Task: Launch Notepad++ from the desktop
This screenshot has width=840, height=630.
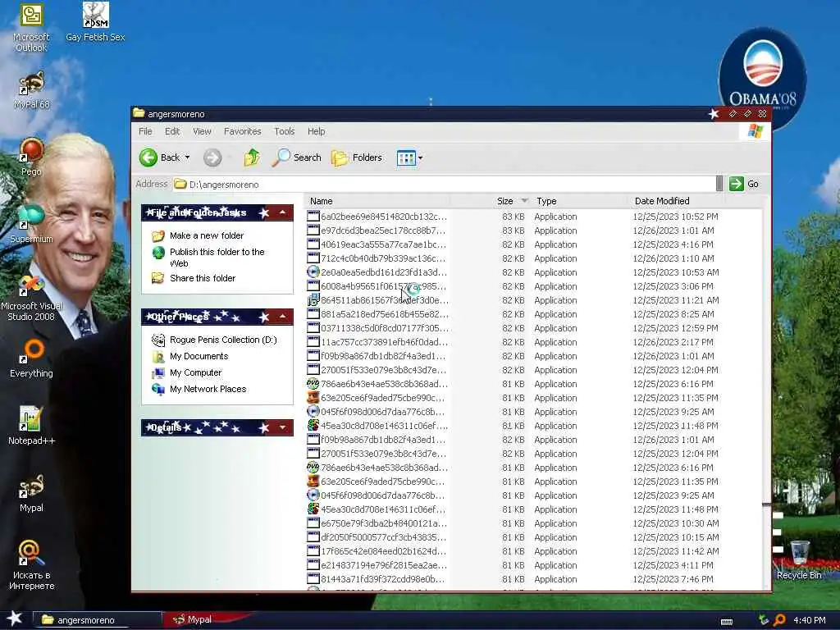Action: [31, 426]
